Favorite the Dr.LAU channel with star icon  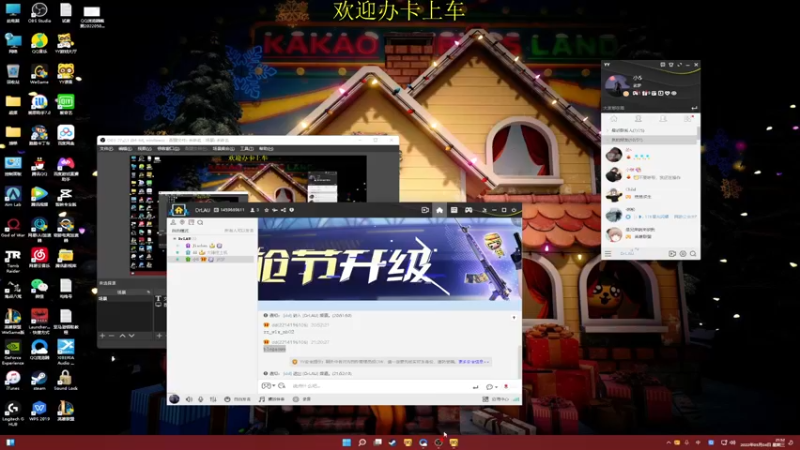pyautogui.click(x=266, y=210)
